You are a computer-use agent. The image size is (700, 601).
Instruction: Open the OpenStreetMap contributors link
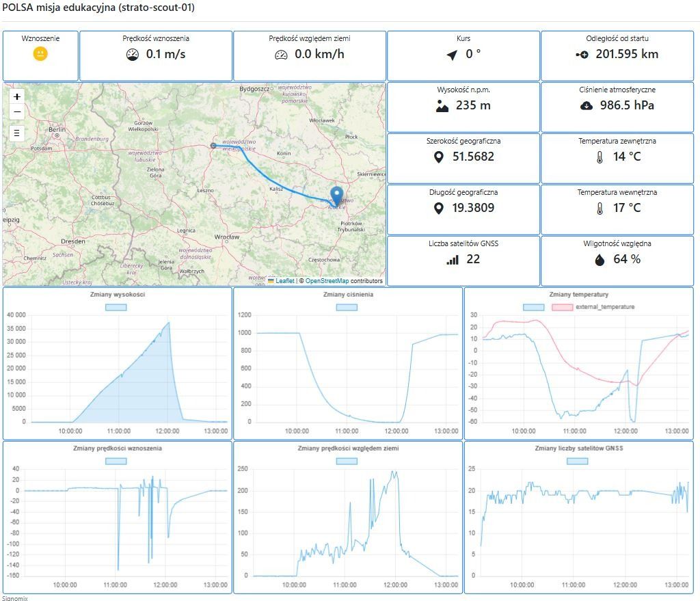(x=326, y=281)
